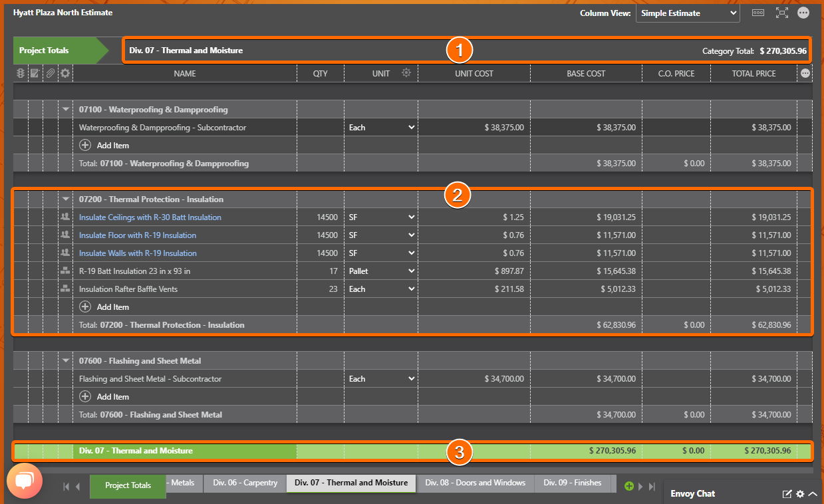This screenshot has width=824, height=504.
Task: Click the notes icon in the column header
Action: (35, 73)
